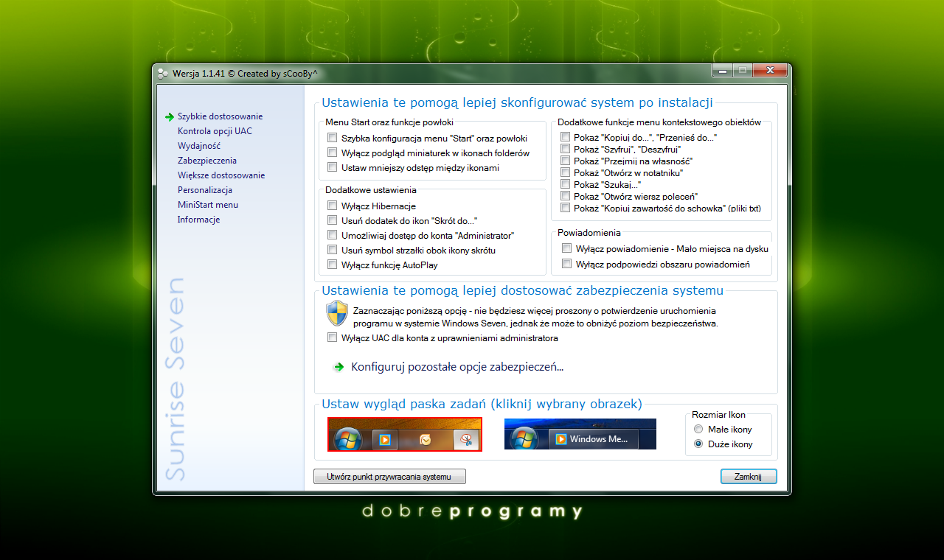Select the large-icons taskbar style preview

[x=404, y=434]
